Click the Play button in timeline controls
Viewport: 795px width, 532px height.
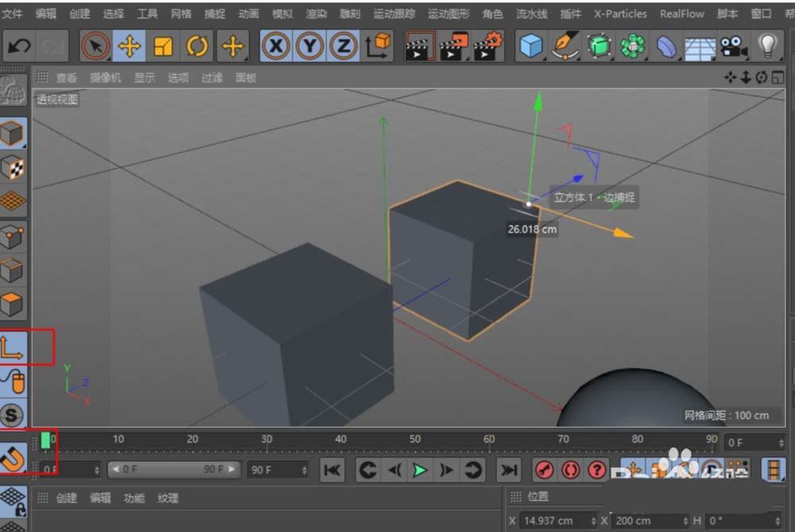pyautogui.click(x=420, y=470)
